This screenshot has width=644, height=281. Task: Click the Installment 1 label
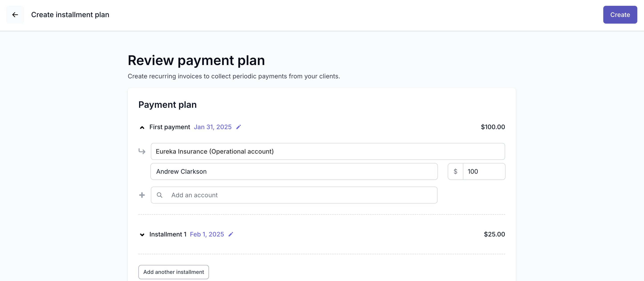(168, 234)
